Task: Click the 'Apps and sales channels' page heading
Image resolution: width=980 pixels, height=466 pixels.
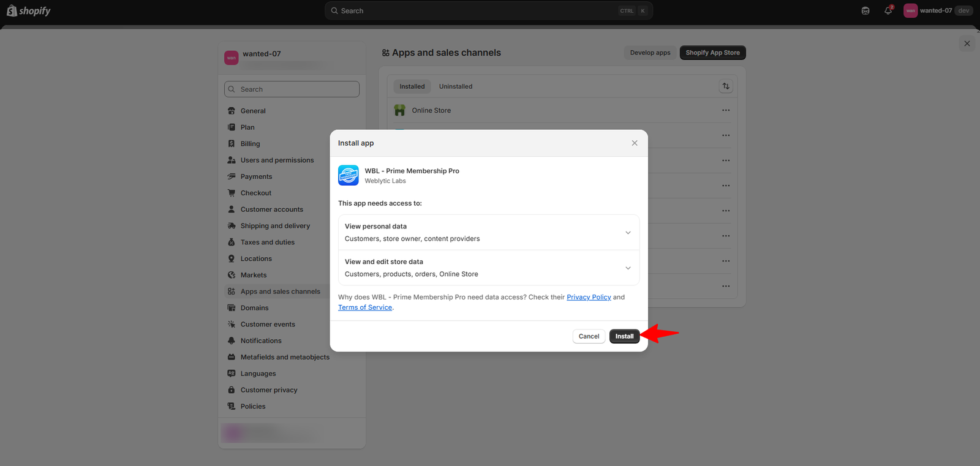Action: click(x=447, y=53)
